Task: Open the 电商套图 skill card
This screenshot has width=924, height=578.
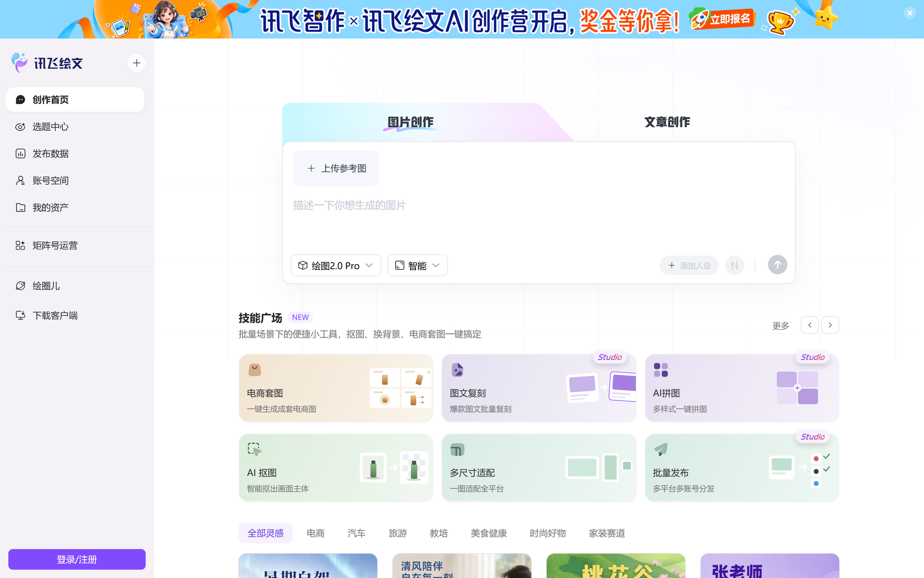Action: [x=336, y=388]
